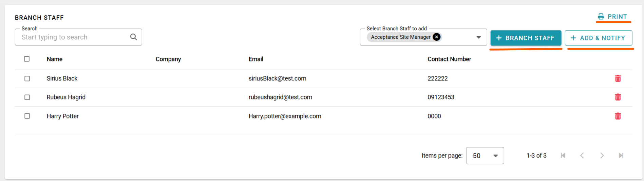The height and width of the screenshot is (181, 644).
Task: Check the Sirius Black row checkbox
Action: pos(27,78)
